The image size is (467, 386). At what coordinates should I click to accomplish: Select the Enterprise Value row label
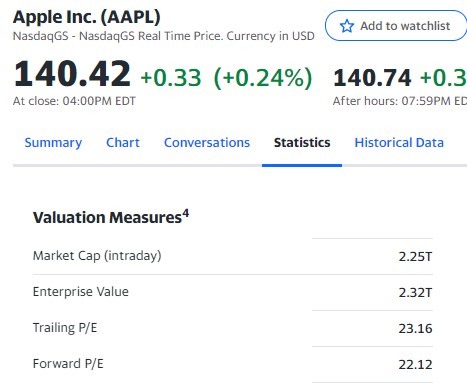pos(81,292)
